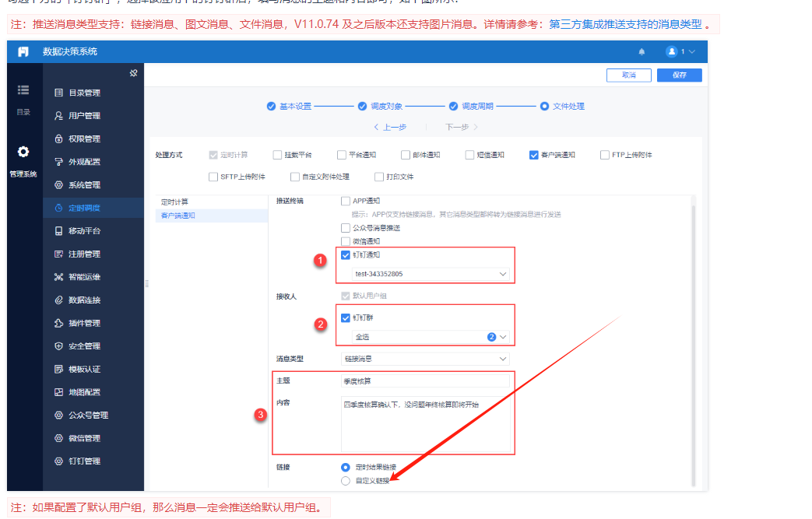Click the 模板认证 icon
Screen dimensions: 812x519
click(58, 369)
